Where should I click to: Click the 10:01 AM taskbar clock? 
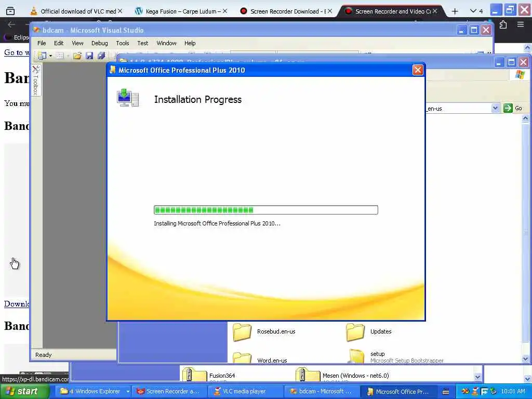[x=513, y=392]
